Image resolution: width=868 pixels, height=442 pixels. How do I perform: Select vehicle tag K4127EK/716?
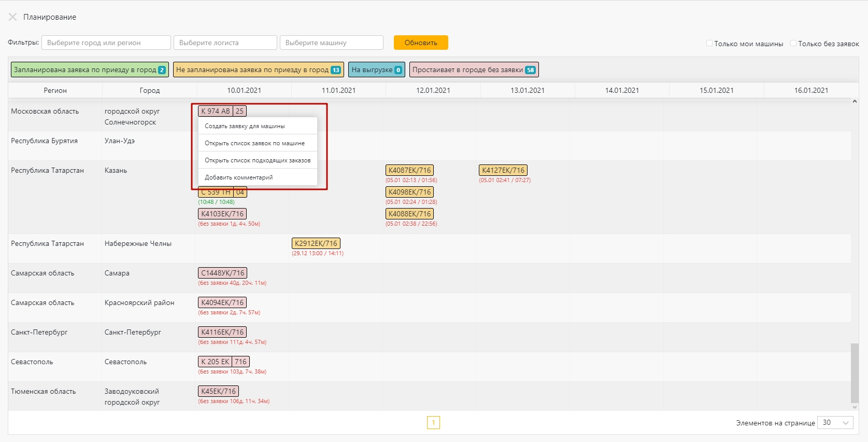503,170
